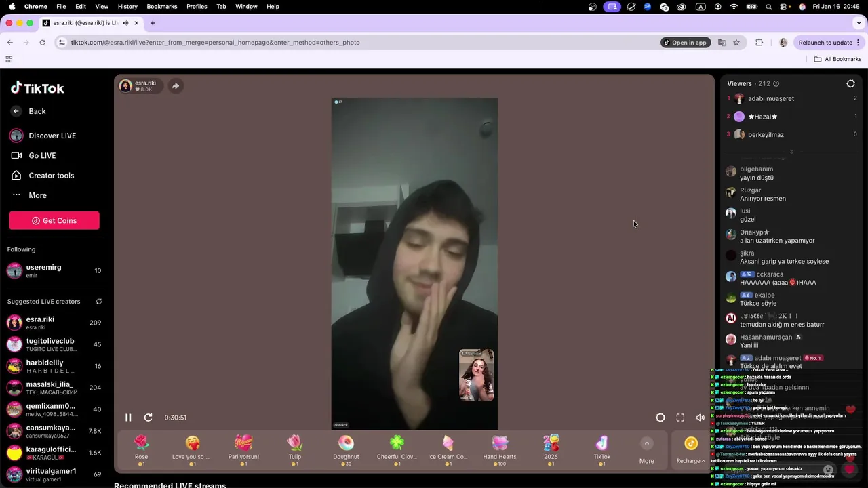Image resolution: width=868 pixels, height=488 pixels.
Task: Open macOS Wi-Fi status menu
Action: click(x=734, y=6)
